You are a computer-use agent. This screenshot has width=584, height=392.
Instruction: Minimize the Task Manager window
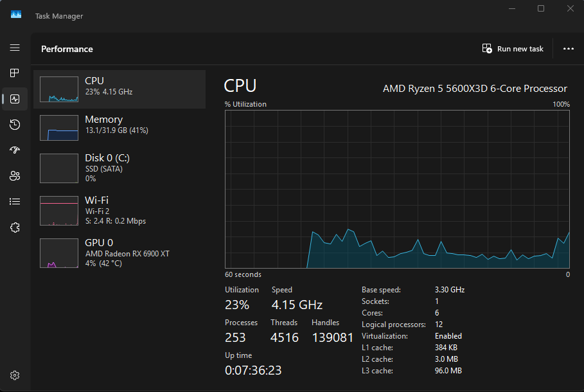512,8
